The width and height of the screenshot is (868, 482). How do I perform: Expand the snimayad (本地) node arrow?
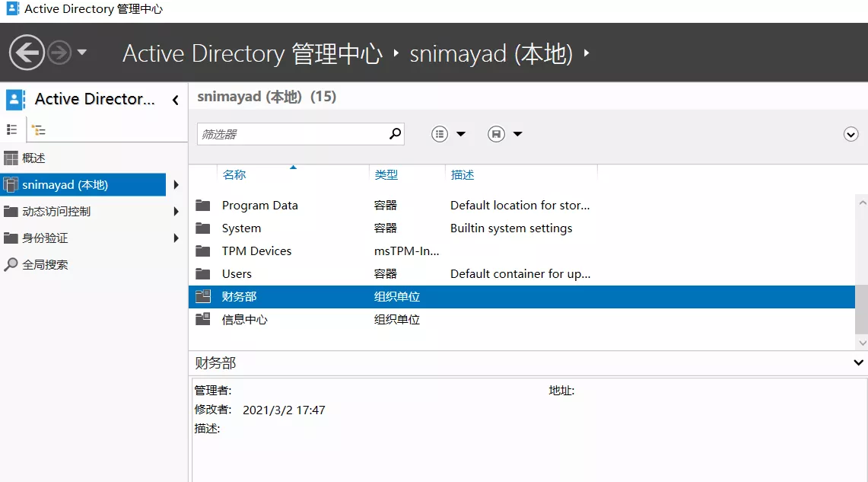tap(176, 185)
